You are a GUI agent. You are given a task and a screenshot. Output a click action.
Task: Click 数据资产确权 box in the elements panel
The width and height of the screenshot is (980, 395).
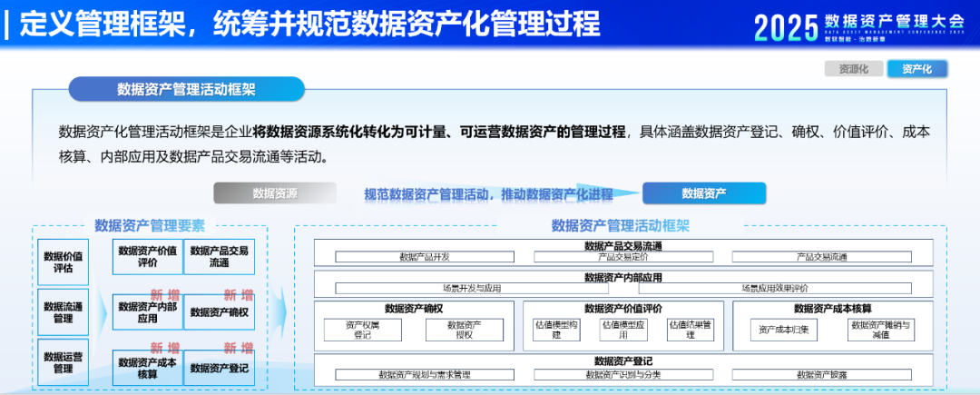pos(220,311)
